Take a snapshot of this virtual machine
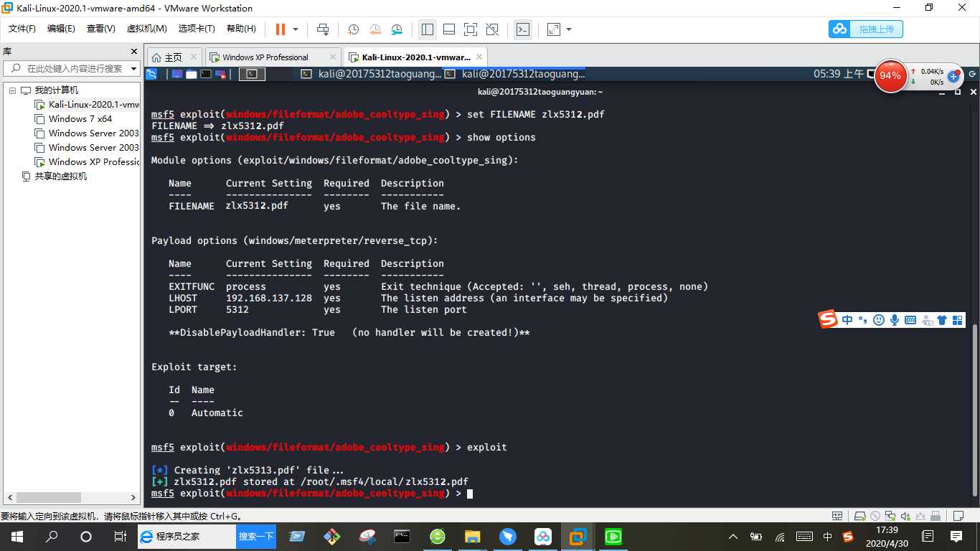 pyautogui.click(x=354, y=29)
